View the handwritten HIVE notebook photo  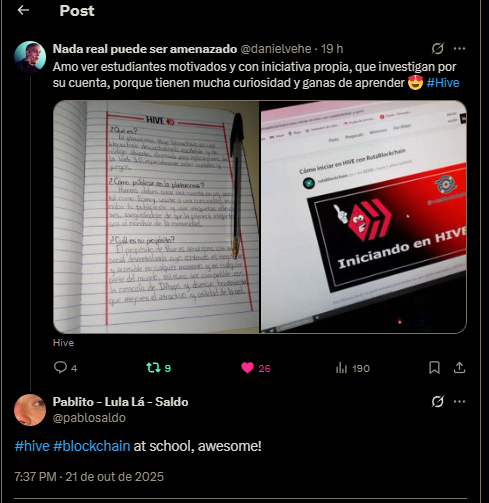[156, 217]
